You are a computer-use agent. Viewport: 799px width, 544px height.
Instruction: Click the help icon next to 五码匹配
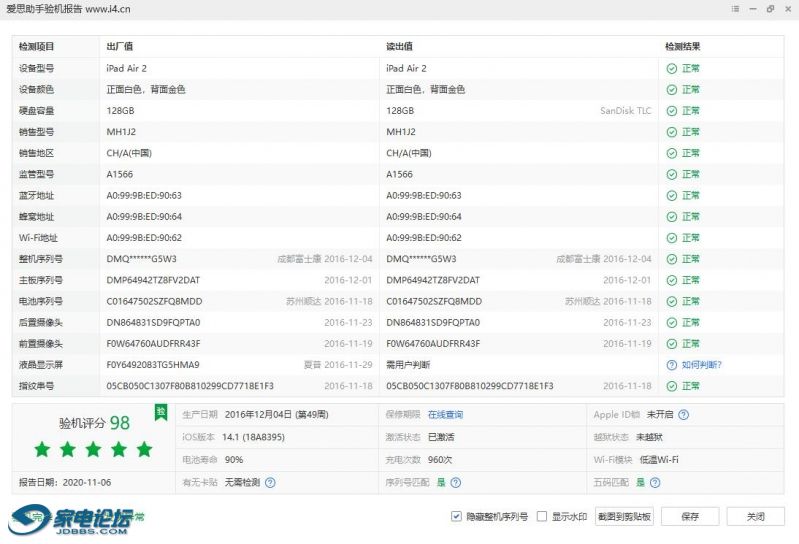pyautogui.click(x=655, y=482)
